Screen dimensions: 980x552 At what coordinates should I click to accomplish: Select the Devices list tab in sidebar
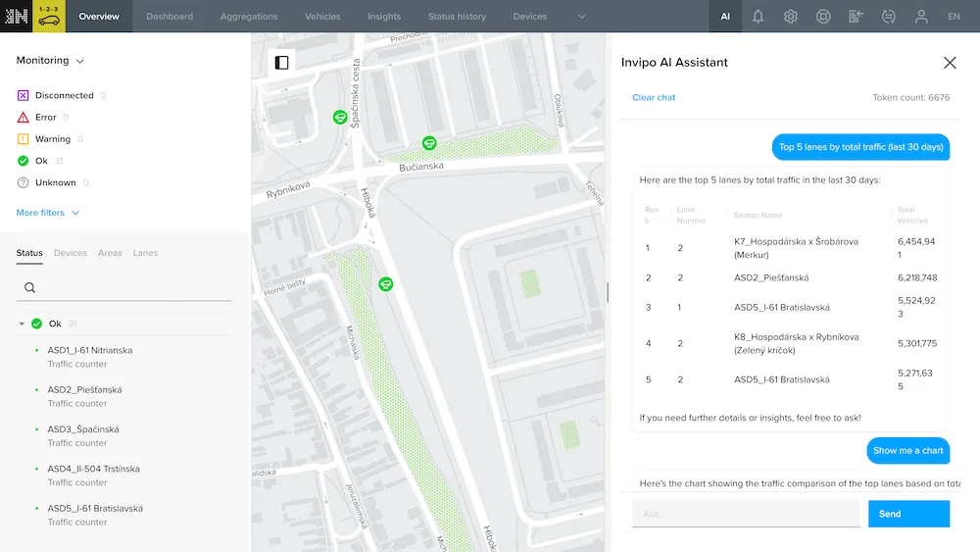pos(70,253)
